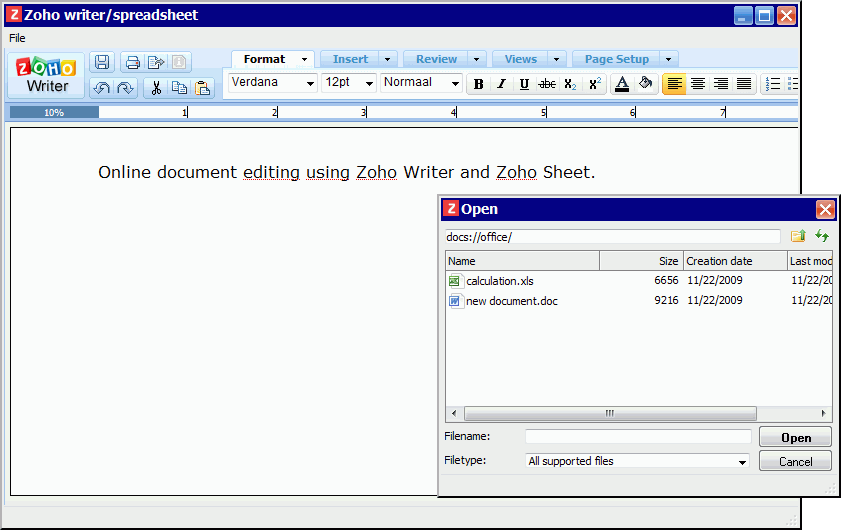Switch to the Page Setup tab
The height and width of the screenshot is (530, 841).
617,59
